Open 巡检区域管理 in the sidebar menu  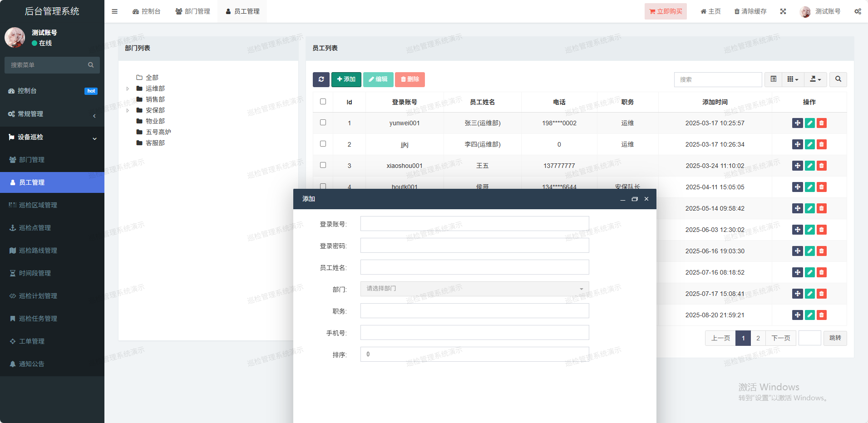coord(38,205)
